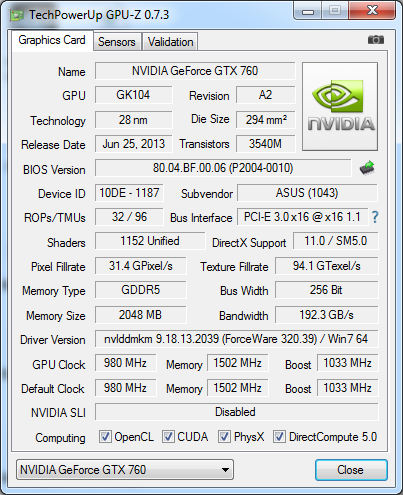Click the BIOS save chip icon
403x495 pixels.
[367, 168]
